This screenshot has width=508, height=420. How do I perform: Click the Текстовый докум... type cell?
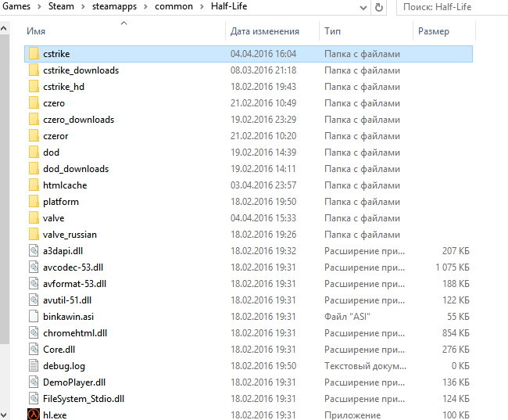pyautogui.click(x=365, y=366)
